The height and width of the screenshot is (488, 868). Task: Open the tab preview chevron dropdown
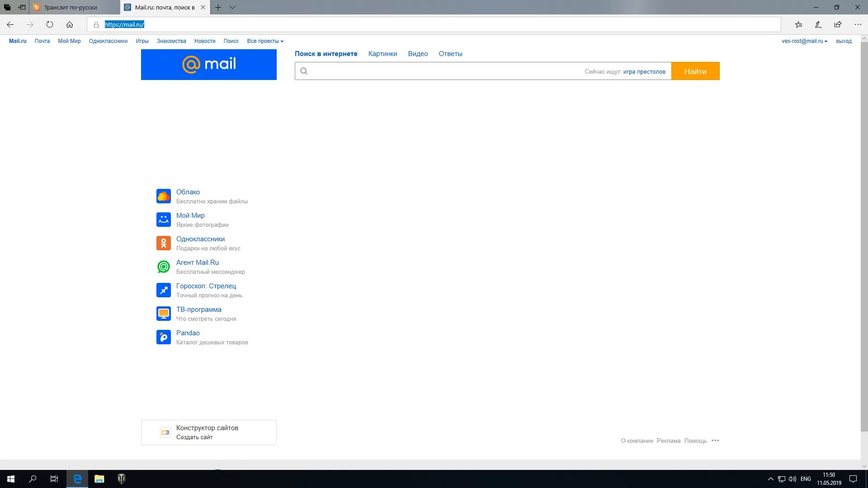coord(232,7)
